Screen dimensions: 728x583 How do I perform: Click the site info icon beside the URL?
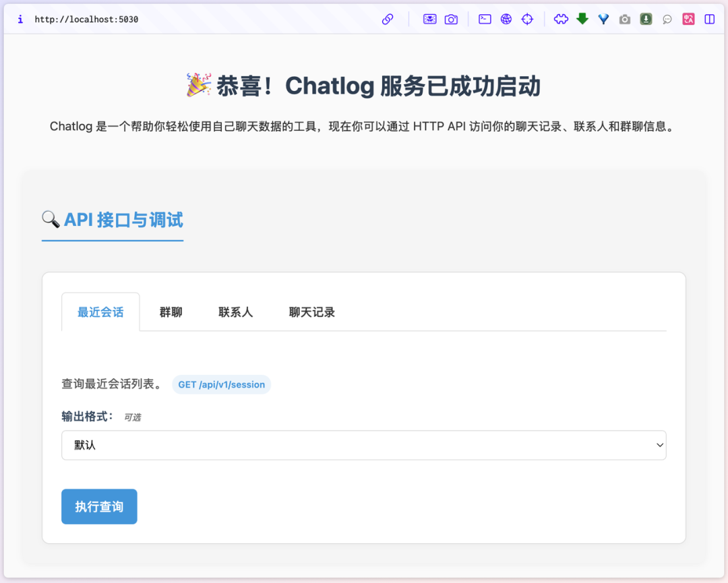20,19
